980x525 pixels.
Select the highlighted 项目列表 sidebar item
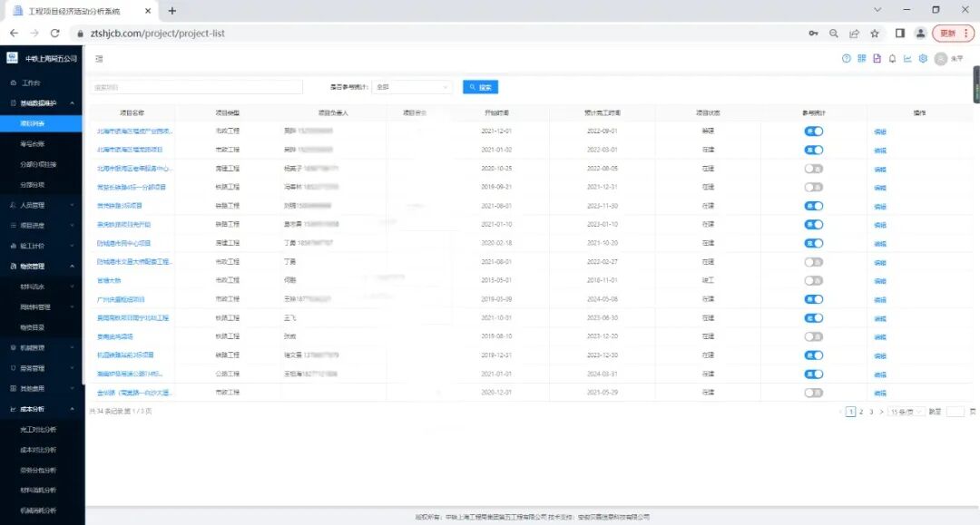pyautogui.click(x=41, y=123)
